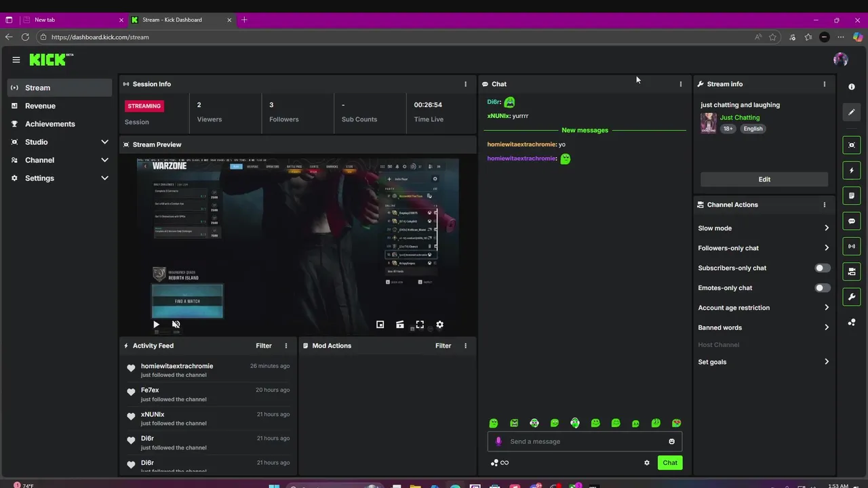Toggle the Mod Actions document widget icon
The image size is (868, 488).
[x=852, y=196]
